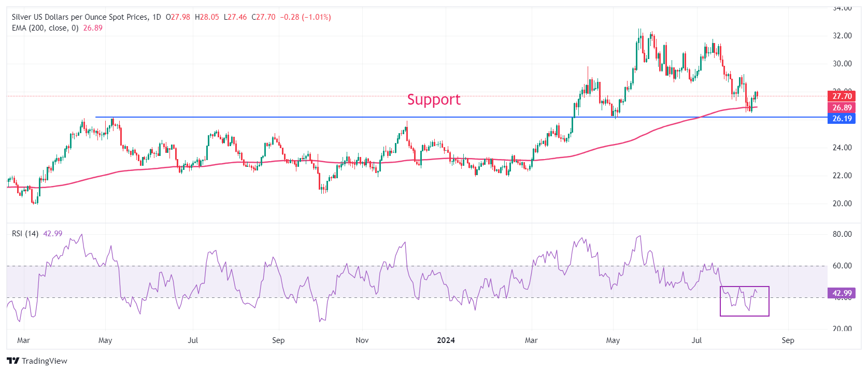The height and width of the screenshot is (372, 868).
Task: Click the 60.00 RSI scale label
Action: click(x=842, y=266)
